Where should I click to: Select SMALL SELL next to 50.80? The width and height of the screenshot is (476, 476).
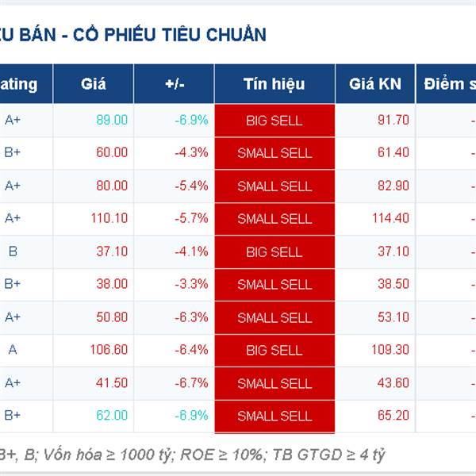(274, 318)
